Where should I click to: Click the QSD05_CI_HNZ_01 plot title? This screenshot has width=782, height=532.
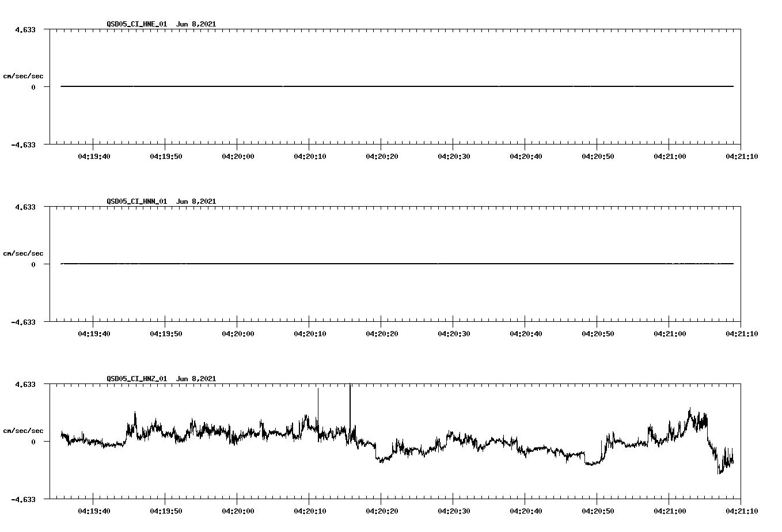pyautogui.click(x=161, y=379)
